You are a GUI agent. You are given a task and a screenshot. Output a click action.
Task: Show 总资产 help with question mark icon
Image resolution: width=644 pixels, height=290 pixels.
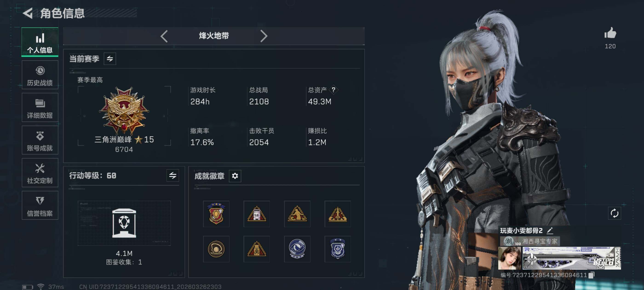[x=333, y=90]
